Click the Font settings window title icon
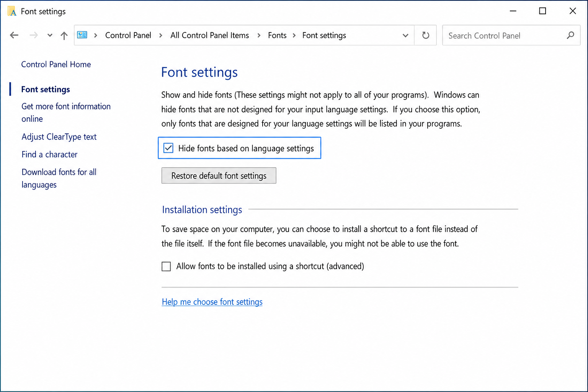The width and height of the screenshot is (588, 392). 12,11
